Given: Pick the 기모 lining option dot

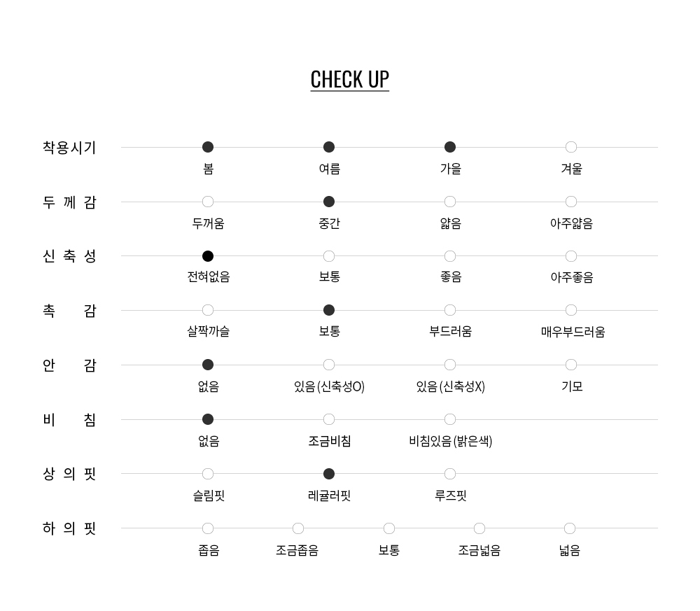Looking at the screenshot, I should (571, 365).
